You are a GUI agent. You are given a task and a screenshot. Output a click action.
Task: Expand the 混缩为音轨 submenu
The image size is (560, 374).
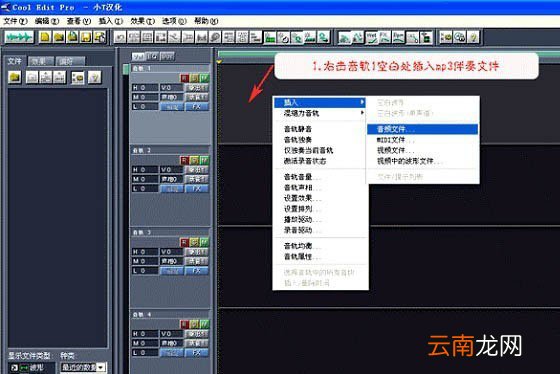320,113
